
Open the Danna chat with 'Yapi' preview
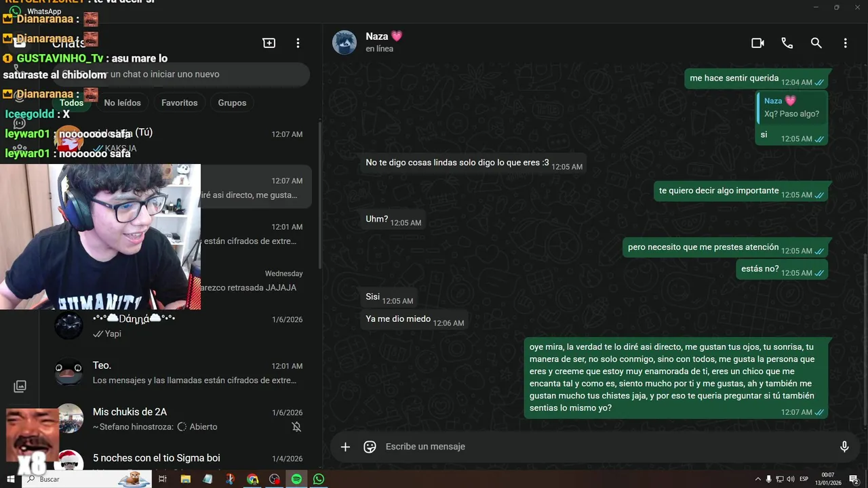click(x=179, y=326)
